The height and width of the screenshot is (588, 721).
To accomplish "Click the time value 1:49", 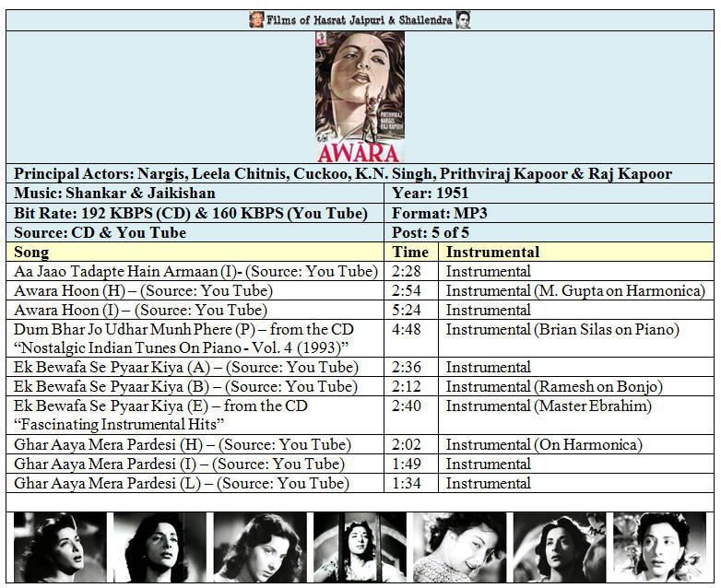I will pyautogui.click(x=406, y=464).
